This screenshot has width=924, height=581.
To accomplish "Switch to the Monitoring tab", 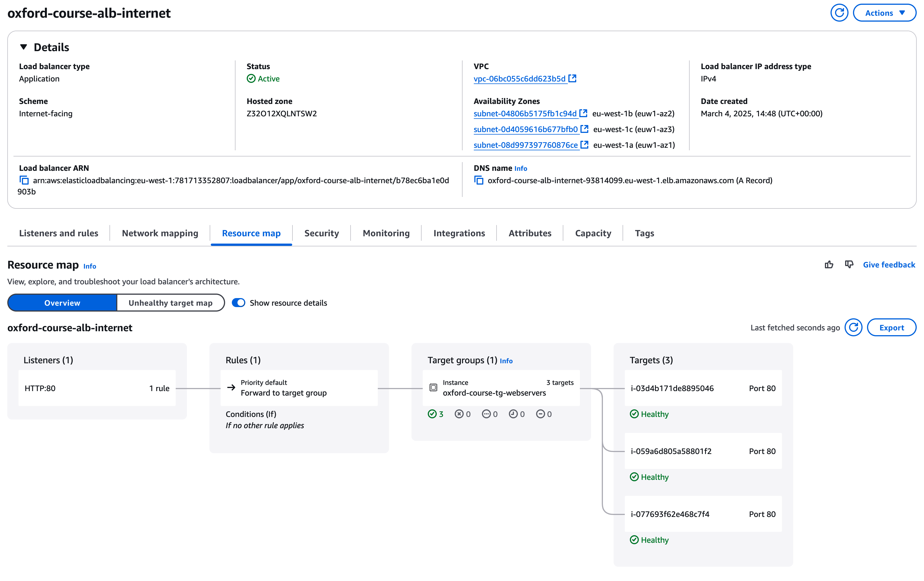I will (386, 233).
